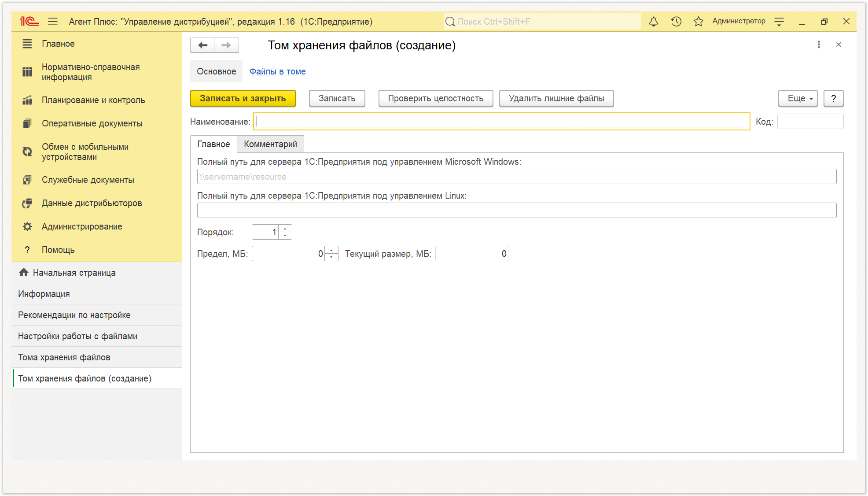
Task: Open history clock icon
Action: point(676,21)
